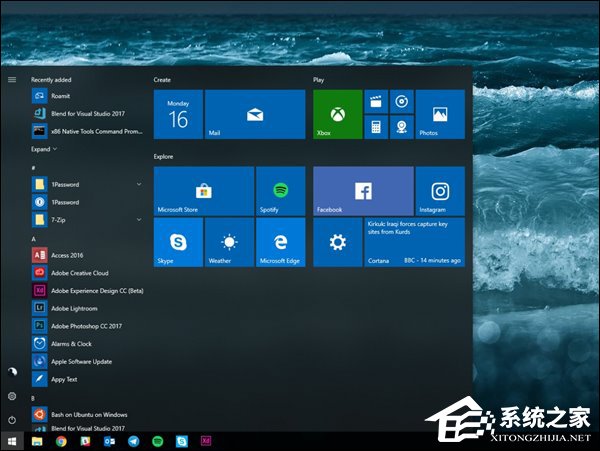Open the Groove Music small tile

tap(402, 102)
